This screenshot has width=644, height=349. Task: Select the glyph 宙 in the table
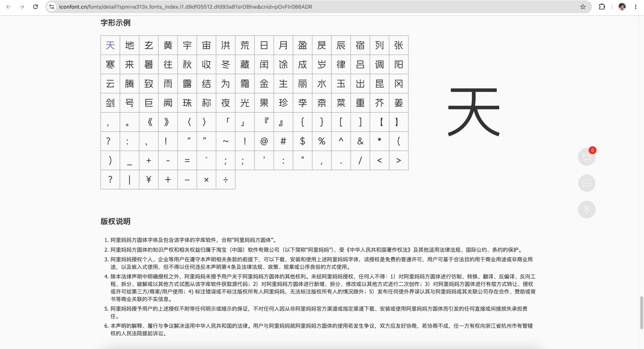pyautogui.click(x=206, y=45)
